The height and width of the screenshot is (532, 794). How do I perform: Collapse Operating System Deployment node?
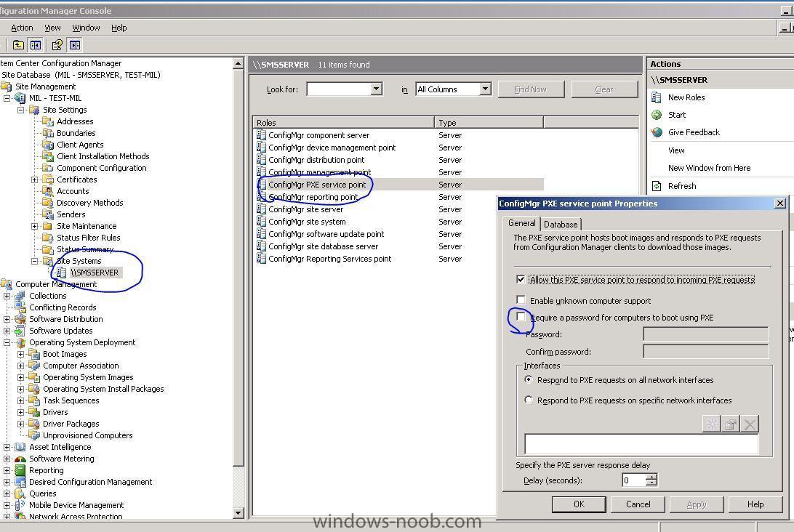7,342
